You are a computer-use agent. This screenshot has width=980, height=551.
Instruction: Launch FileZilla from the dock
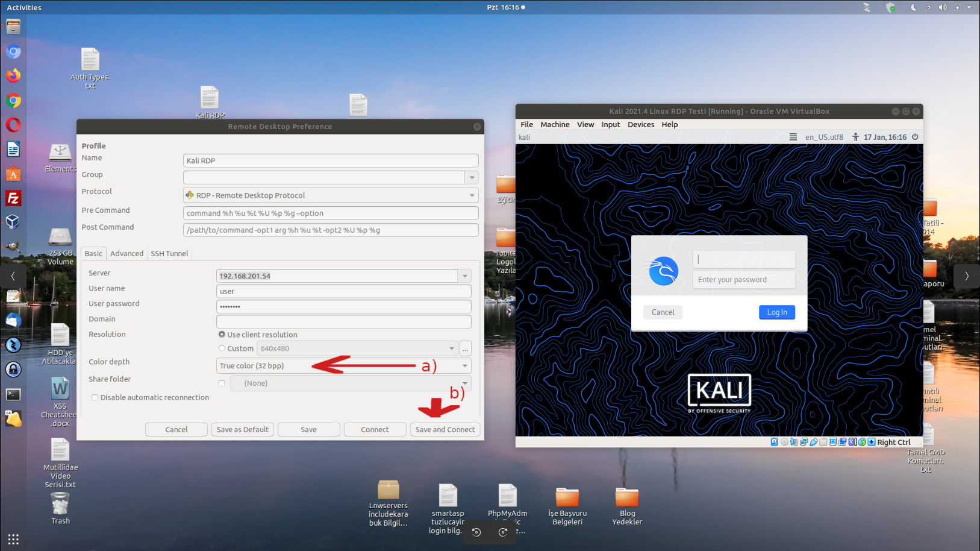(x=13, y=198)
